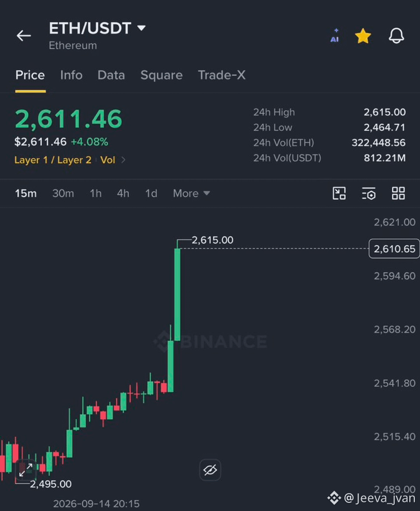The width and height of the screenshot is (420, 511).
Task: Open price alerts bell icon
Action: 397,35
